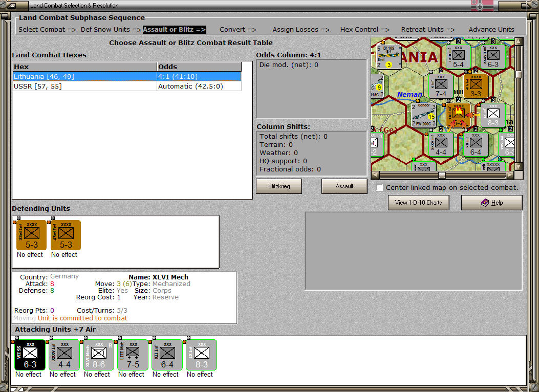Click the Soviet 4th Inf 3-3 map counter

click(x=476, y=86)
